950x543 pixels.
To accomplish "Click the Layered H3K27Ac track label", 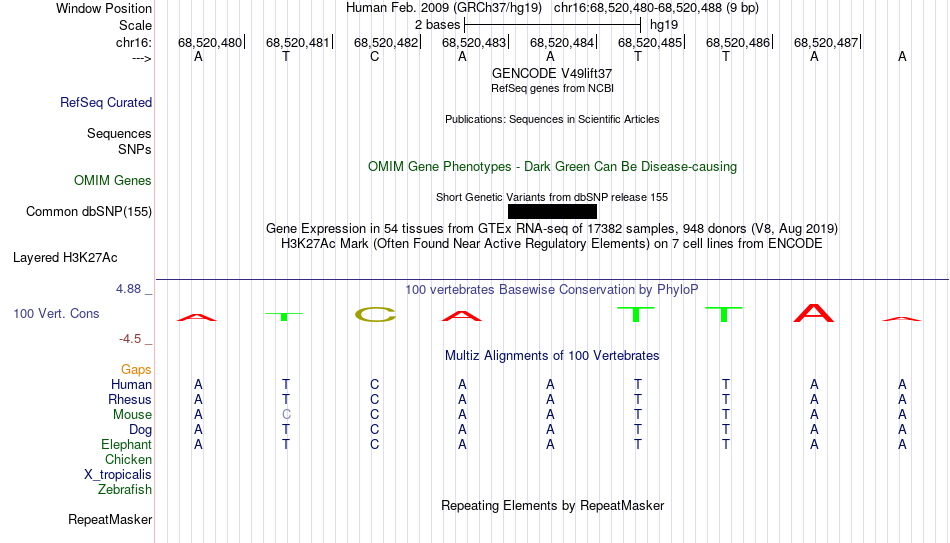I will click(65, 258).
